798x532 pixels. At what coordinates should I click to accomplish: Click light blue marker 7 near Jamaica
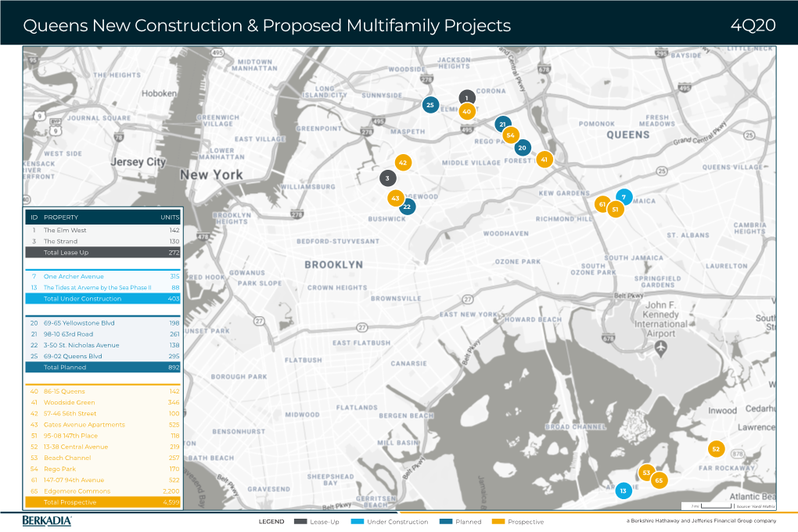[x=624, y=196]
